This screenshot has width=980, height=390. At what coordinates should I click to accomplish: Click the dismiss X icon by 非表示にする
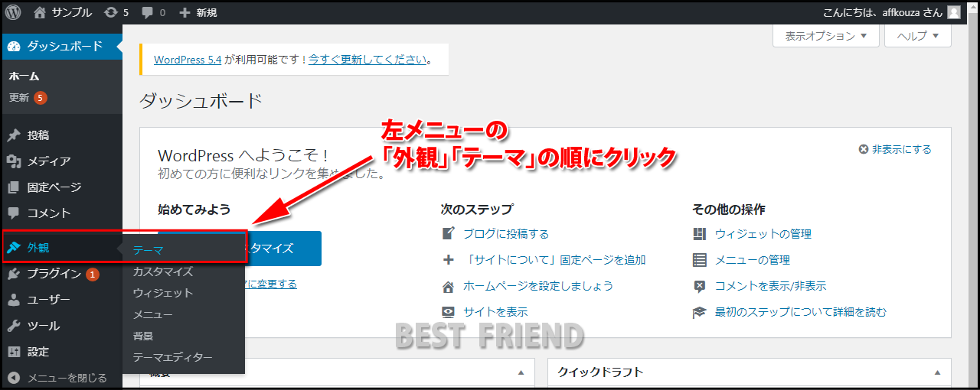[x=864, y=150]
